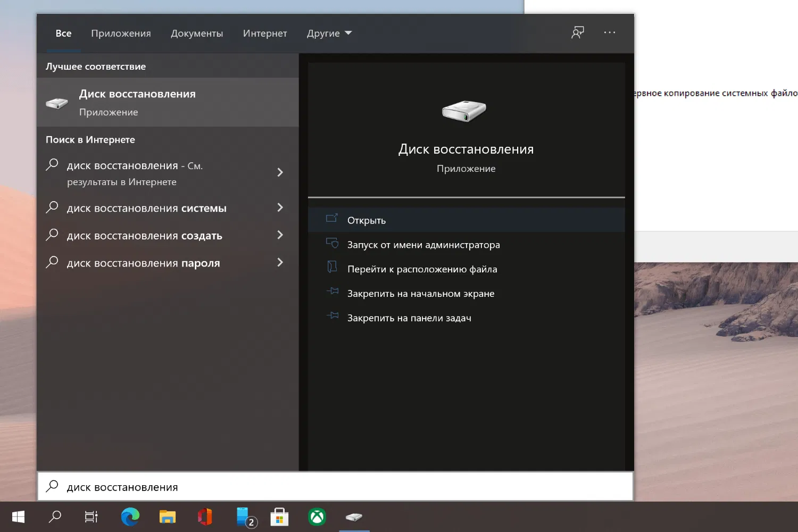The image size is (798, 532).
Task: Launch Microsoft Edge from the taskbar
Action: (130, 517)
